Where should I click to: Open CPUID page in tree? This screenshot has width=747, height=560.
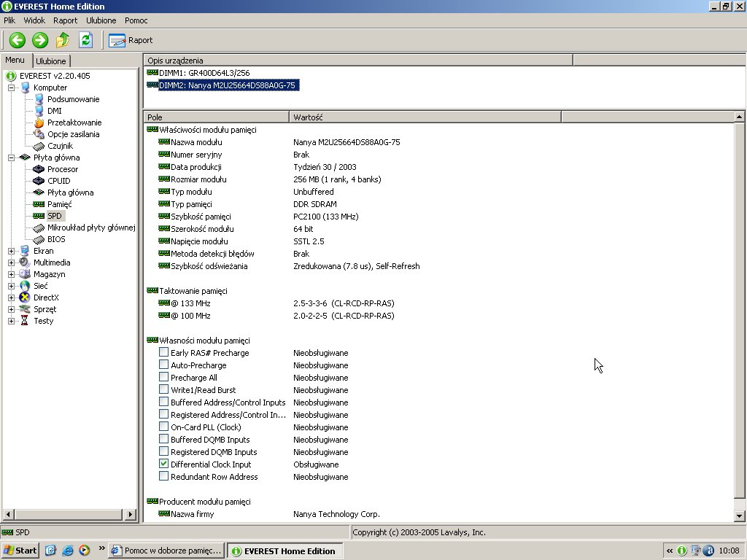tap(58, 181)
